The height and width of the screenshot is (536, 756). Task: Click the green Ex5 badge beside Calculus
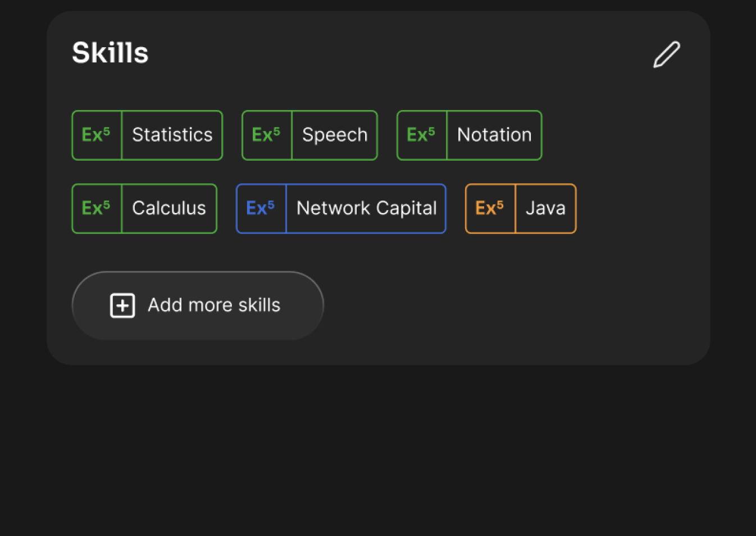pos(96,208)
